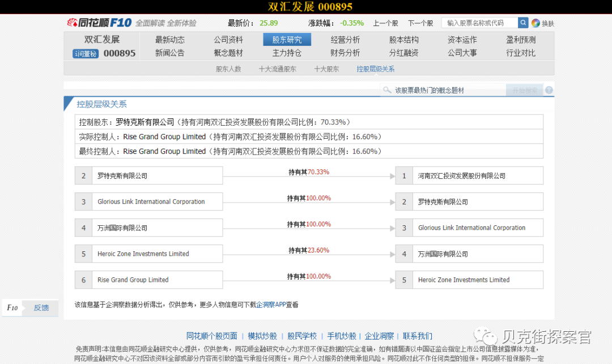The image size is (612, 364).
Task: Open the 企洞察APP download link
Action: coord(270,305)
